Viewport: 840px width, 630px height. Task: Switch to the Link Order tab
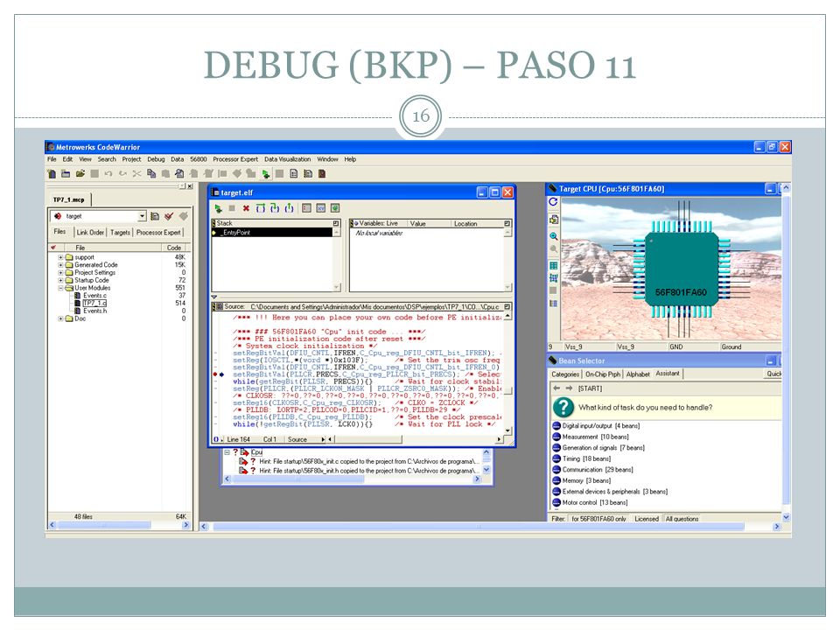90,233
